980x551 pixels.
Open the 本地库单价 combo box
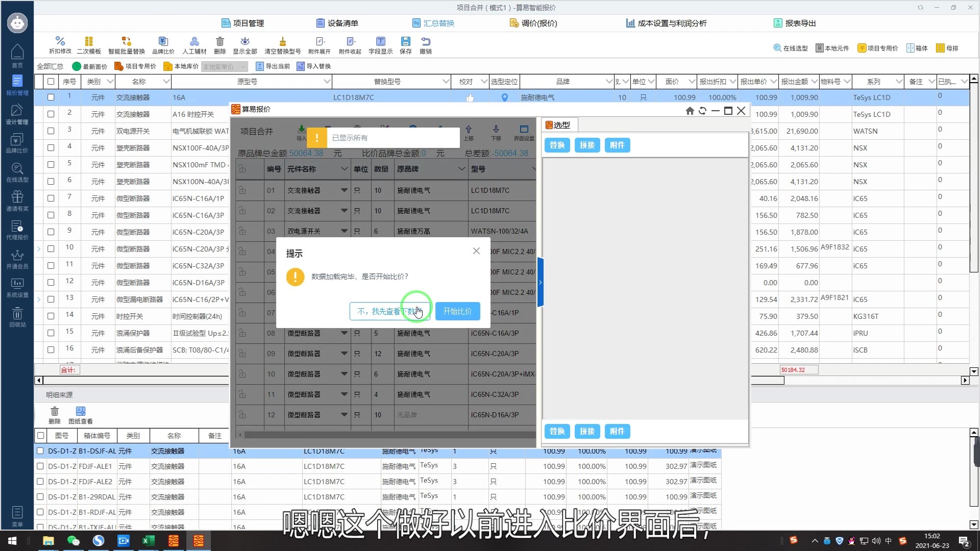pyautogui.click(x=224, y=67)
